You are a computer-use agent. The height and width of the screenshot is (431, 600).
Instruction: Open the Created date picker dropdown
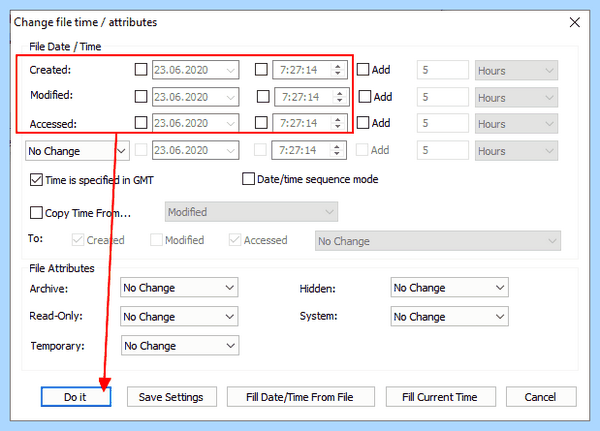[x=230, y=70]
